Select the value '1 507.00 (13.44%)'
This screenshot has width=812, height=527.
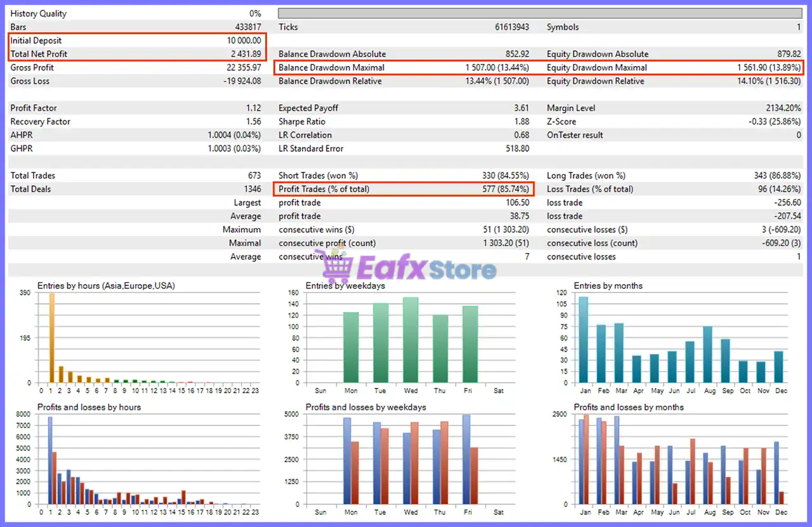tap(497, 67)
